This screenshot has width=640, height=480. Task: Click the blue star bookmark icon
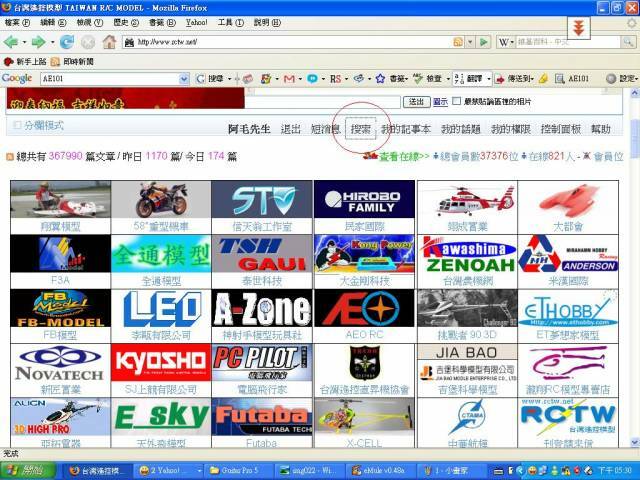point(380,79)
